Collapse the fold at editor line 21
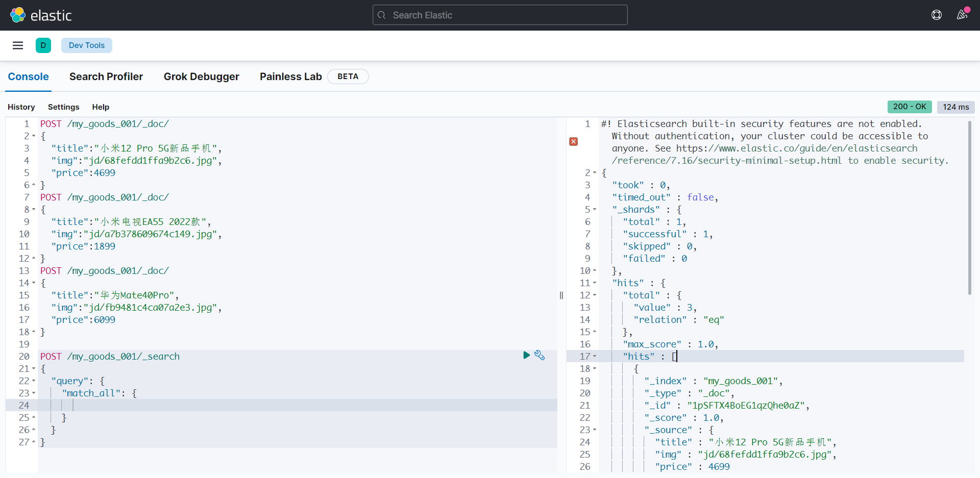 (x=34, y=369)
